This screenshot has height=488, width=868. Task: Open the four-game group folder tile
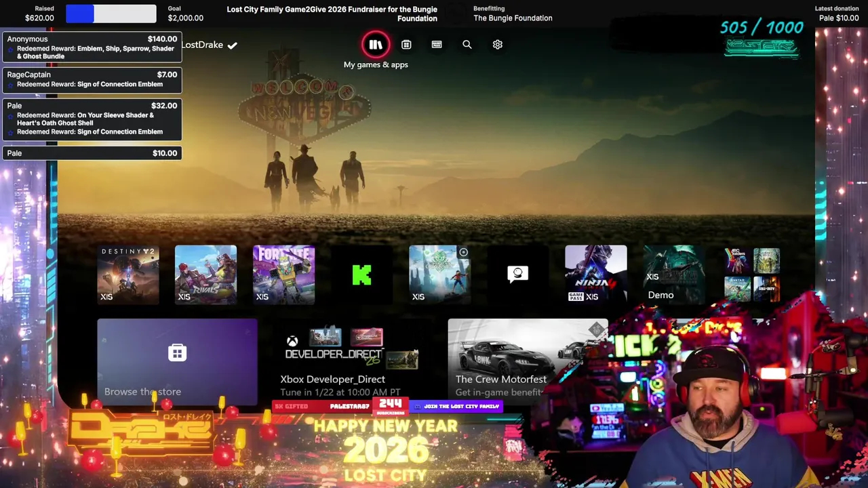[x=752, y=274]
